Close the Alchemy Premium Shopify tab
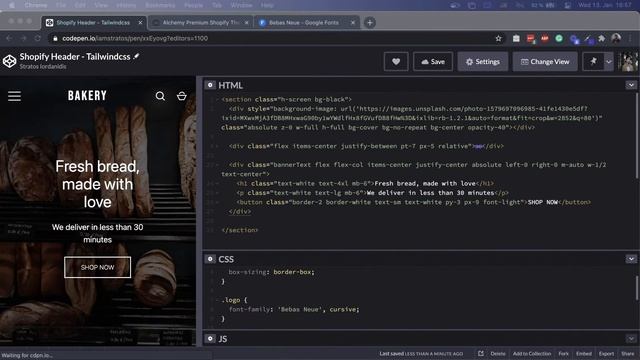This screenshot has width=640, height=360. coord(247,23)
